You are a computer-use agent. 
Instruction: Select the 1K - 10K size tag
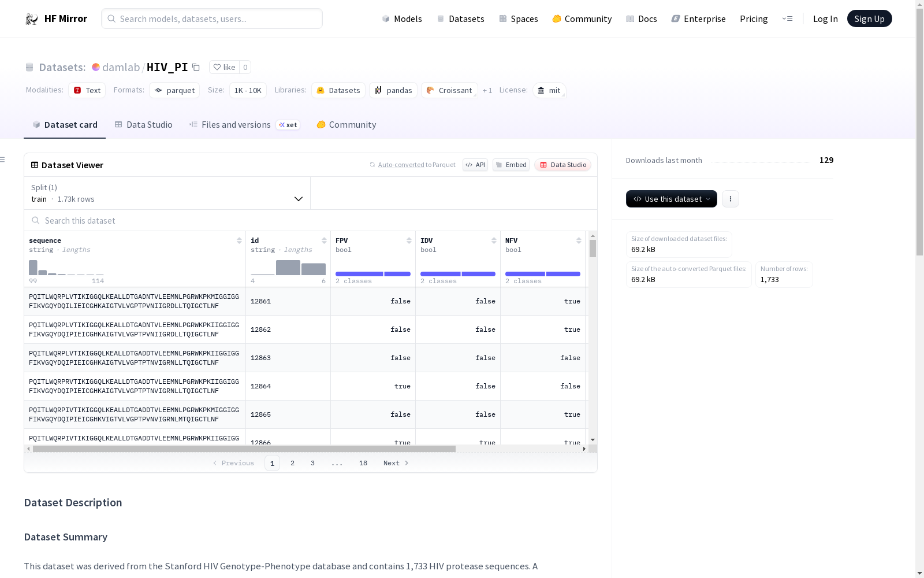[248, 90]
